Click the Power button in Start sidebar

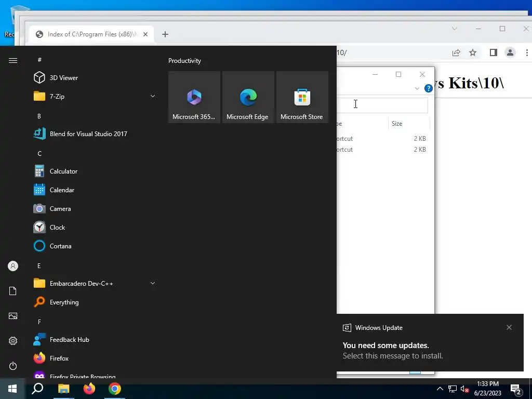click(13, 366)
